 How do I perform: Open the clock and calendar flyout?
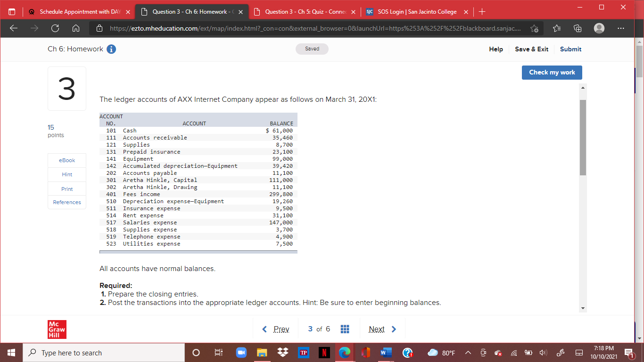coord(603,353)
